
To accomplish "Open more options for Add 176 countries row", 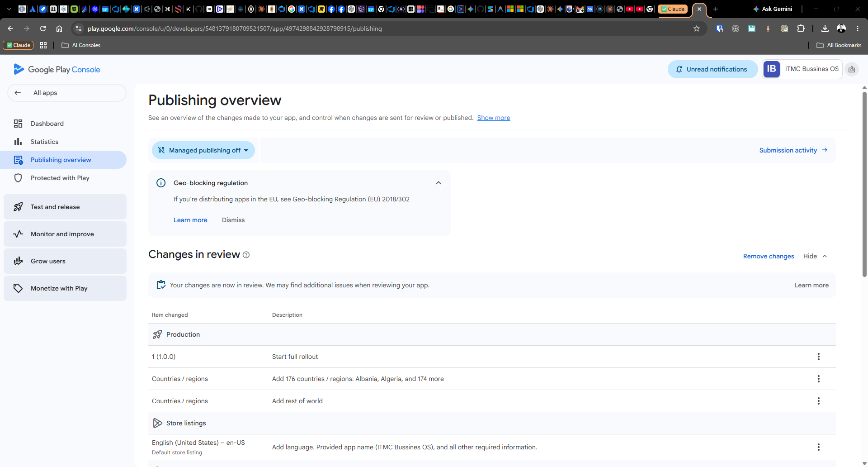I will click(x=818, y=379).
